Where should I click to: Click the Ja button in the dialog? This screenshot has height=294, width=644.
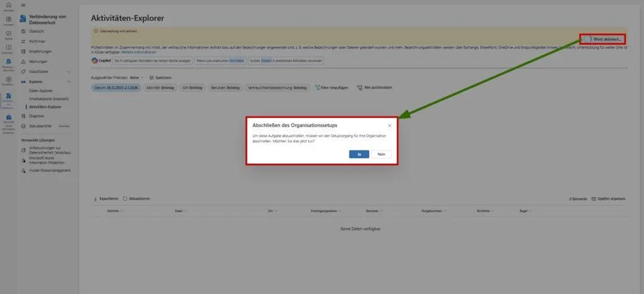pyautogui.click(x=358, y=154)
